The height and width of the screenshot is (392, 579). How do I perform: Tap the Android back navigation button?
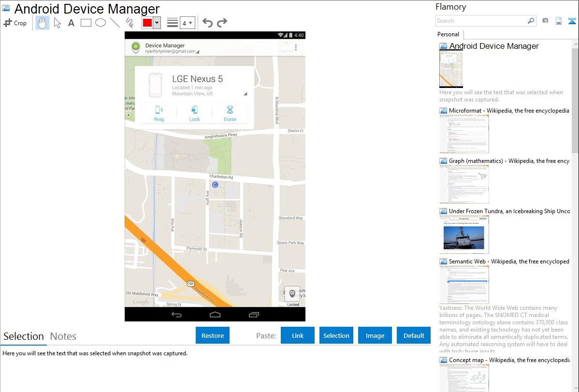point(176,315)
